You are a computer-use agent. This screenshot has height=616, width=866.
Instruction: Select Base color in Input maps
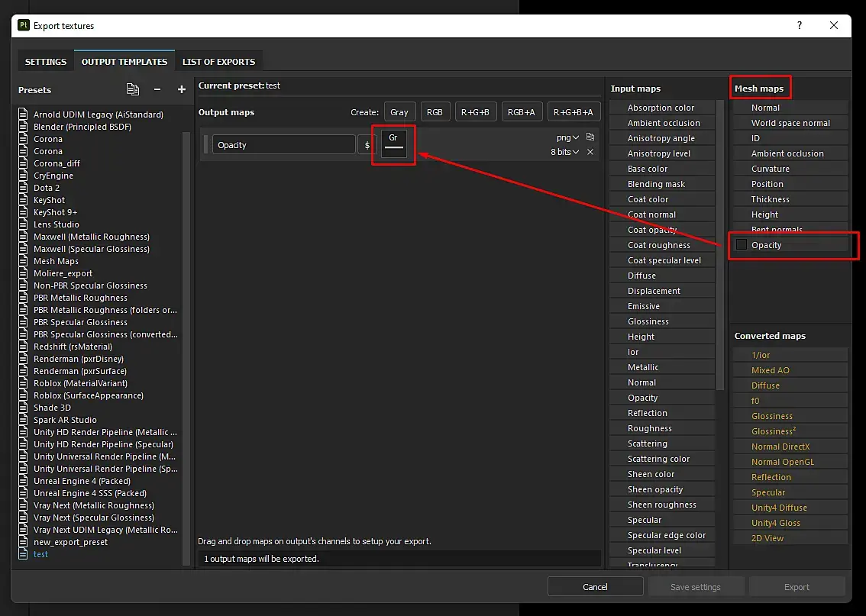click(x=662, y=169)
